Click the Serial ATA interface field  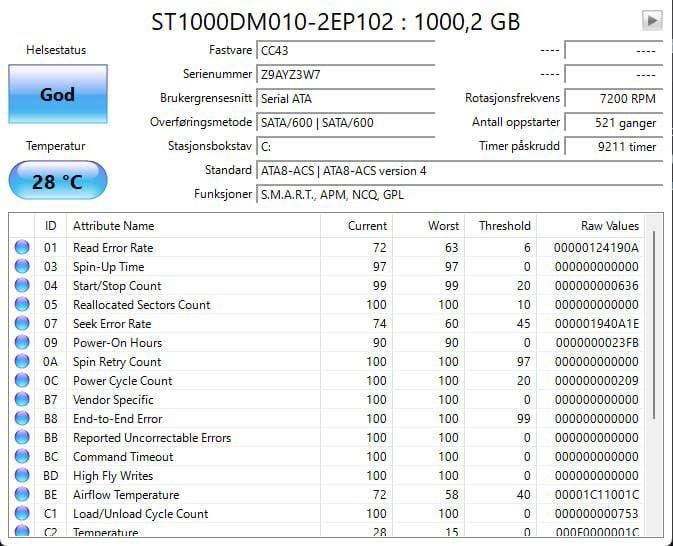coord(346,99)
